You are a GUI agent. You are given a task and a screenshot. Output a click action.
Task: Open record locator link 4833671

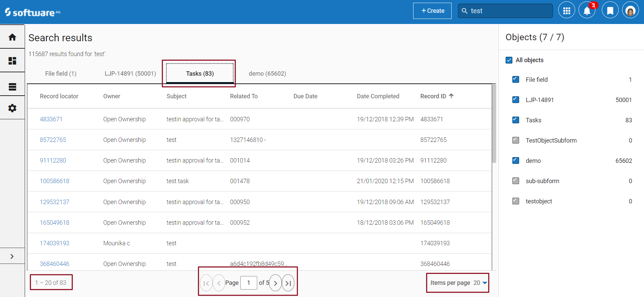(x=51, y=119)
